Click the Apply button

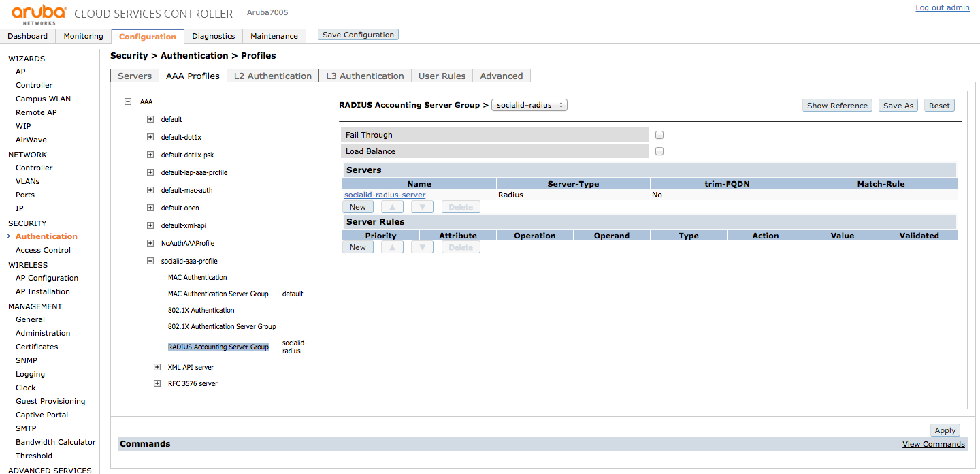(x=945, y=430)
